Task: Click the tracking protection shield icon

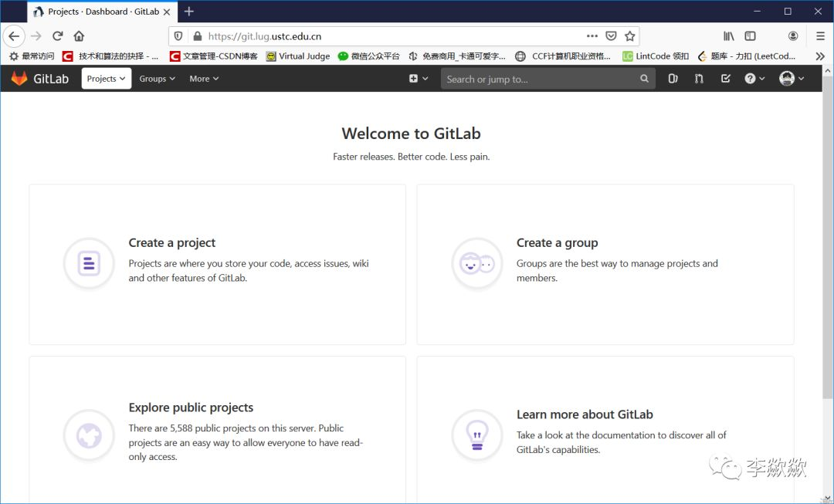Action: (178, 36)
